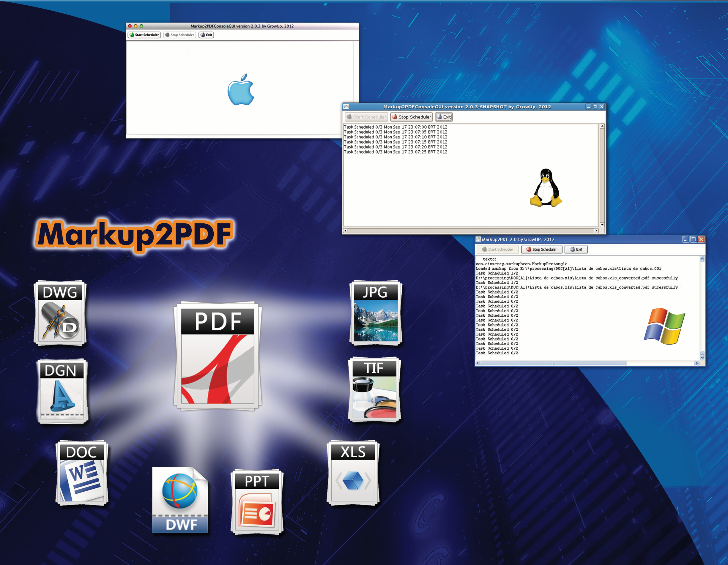Minimize the Markup2PDF 2.0 Windows window

pyautogui.click(x=686, y=239)
